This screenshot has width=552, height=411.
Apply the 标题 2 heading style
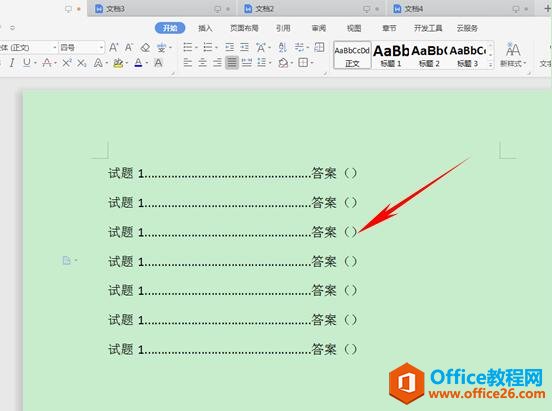429,55
